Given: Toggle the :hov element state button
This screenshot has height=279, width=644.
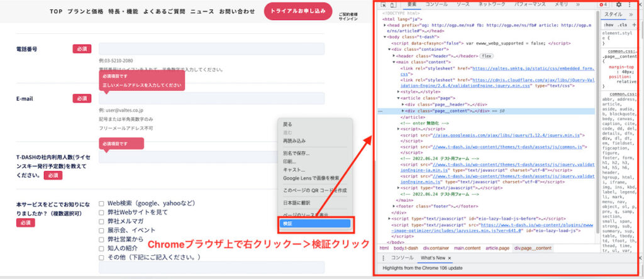Looking at the screenshot, I should 609,25.
